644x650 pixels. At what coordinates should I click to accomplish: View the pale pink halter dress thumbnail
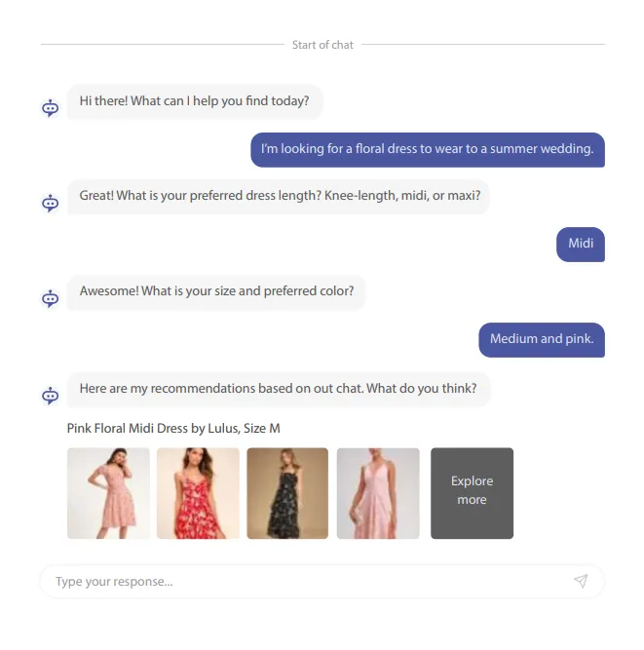pyautogui.click(x=378, y=493)
